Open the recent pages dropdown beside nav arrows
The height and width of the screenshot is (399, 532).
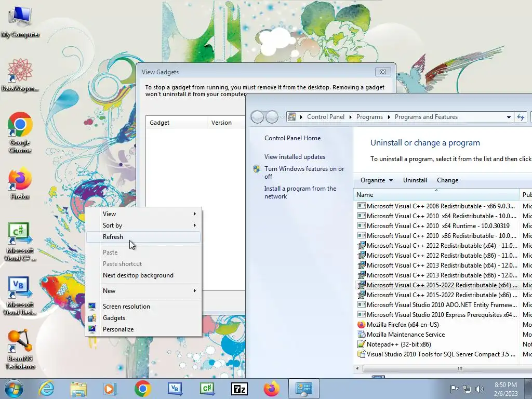[x=282, y=117]
